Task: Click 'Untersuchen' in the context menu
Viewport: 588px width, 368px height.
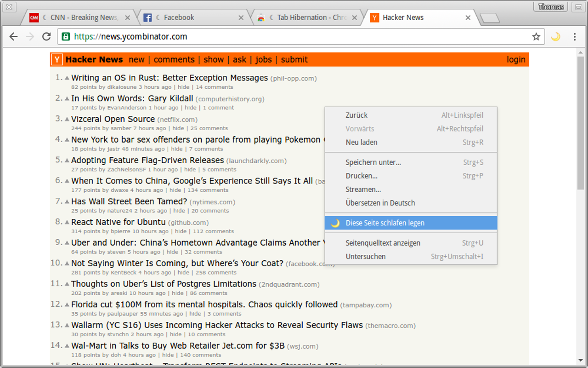Action: pyautogui.click(x=411, y=257)
